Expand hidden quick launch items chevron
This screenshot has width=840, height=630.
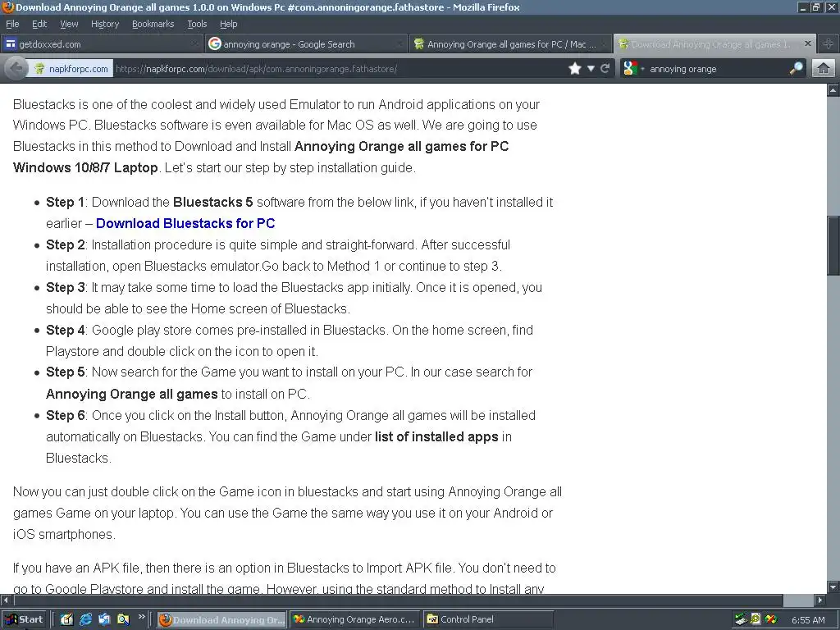click(x=141, y=617)
